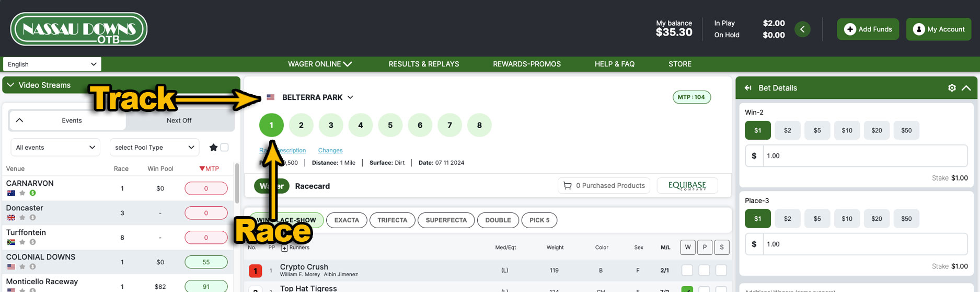Open All events filter dropdown
This screenshot has width=980, height=292.
[55, 148]
